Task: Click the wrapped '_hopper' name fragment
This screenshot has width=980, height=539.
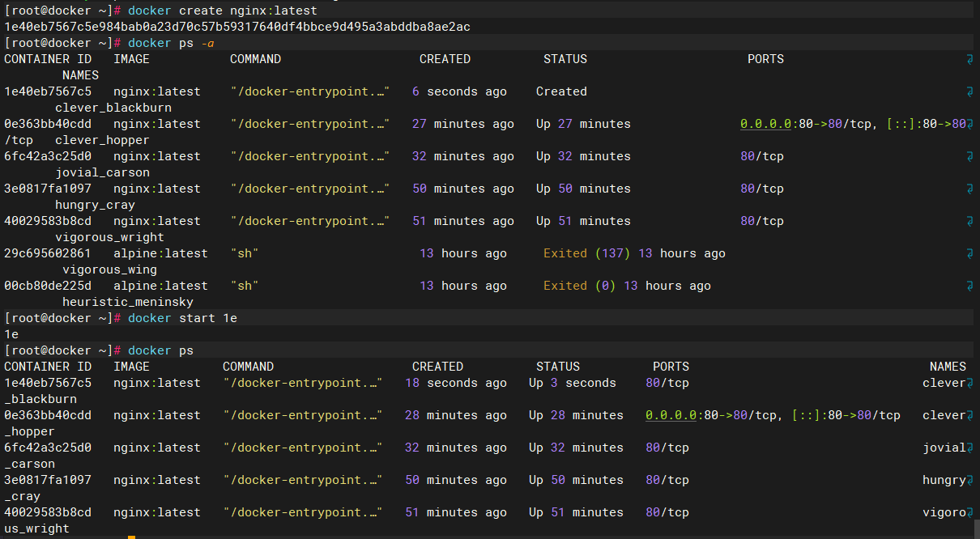Action: point(29,431)
